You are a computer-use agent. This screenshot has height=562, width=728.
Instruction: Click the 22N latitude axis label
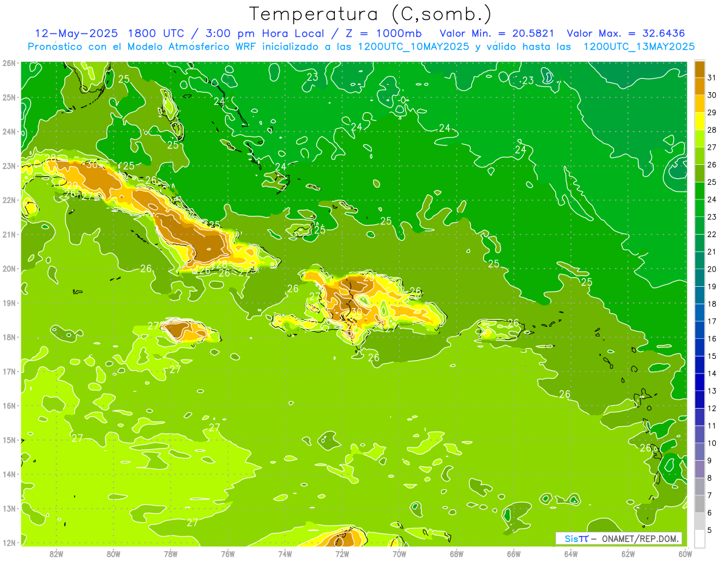tap(8, 200)
